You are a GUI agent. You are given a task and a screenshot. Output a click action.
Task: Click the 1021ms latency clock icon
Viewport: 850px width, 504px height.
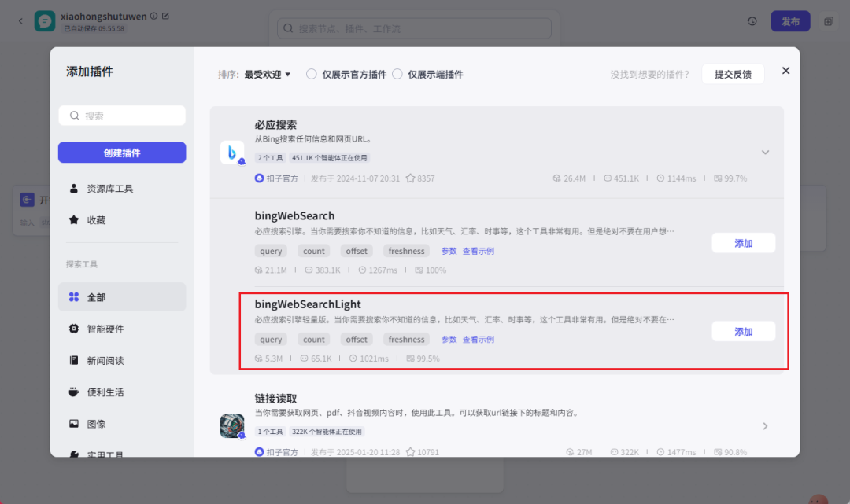[x=353, y=359]
